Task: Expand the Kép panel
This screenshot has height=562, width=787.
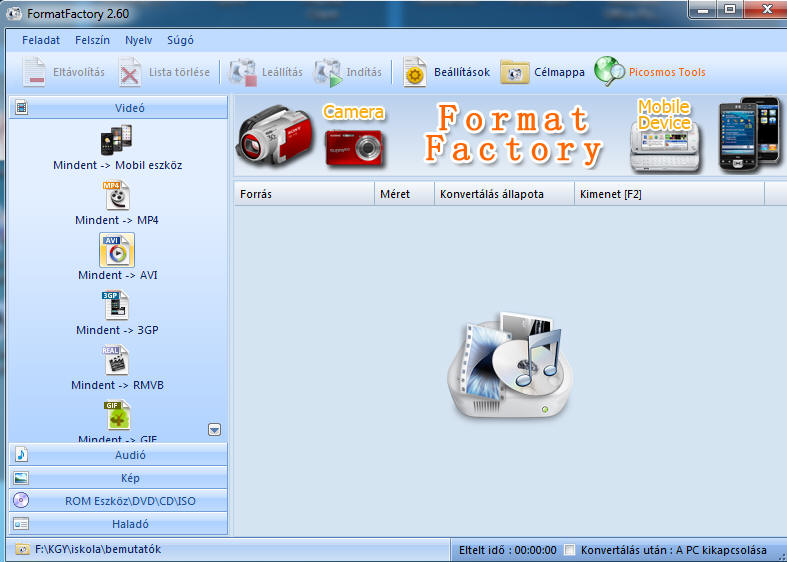Action: click(118, 478)
